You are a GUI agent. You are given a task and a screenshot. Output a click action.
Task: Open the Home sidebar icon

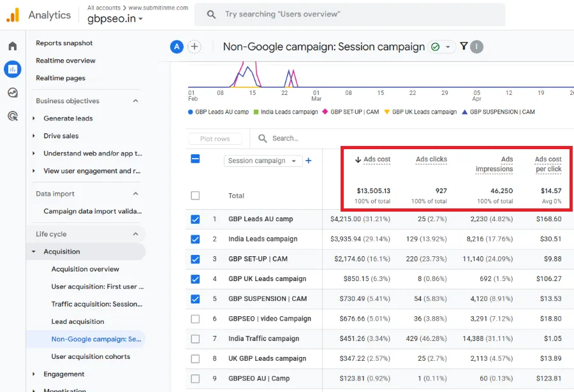(x=13, y=46)
